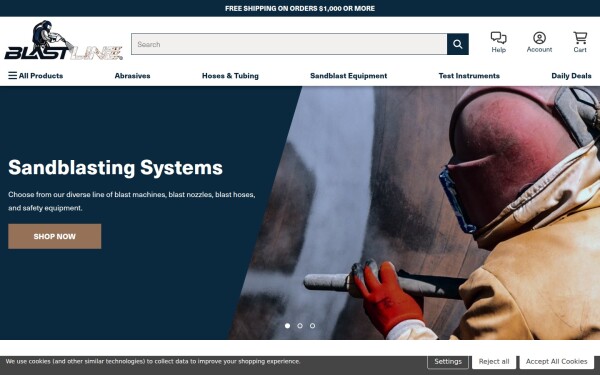Open the All Products hamburger menu
The width and height of the screenshot is (600, 375).
36,76
